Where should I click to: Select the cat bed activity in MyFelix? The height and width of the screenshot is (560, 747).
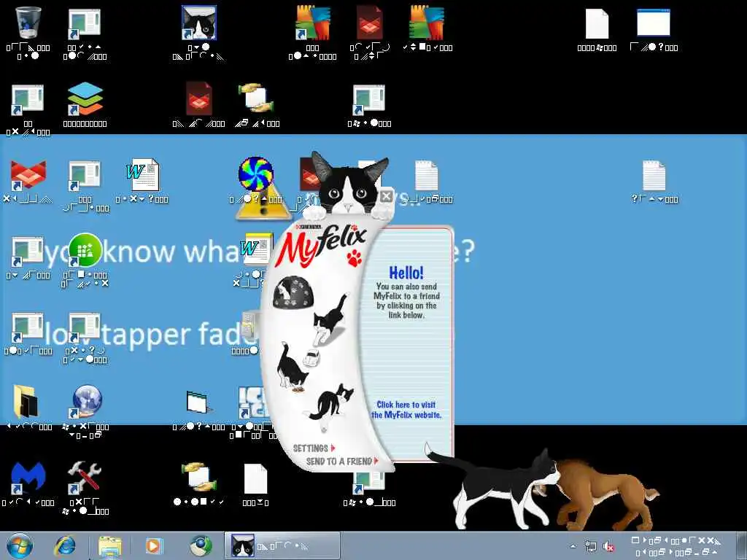293,292
